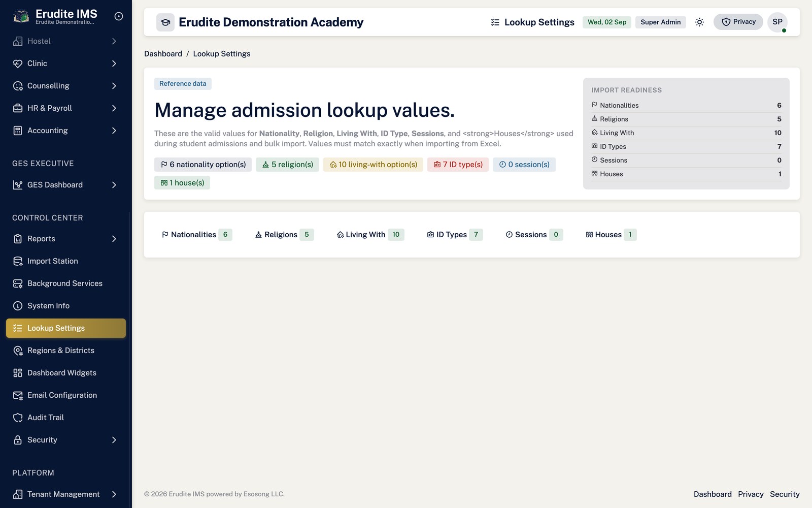The height and width of the screenshot is (508, 812).
Task: Switch to the Living With tab
Action: 370,235
